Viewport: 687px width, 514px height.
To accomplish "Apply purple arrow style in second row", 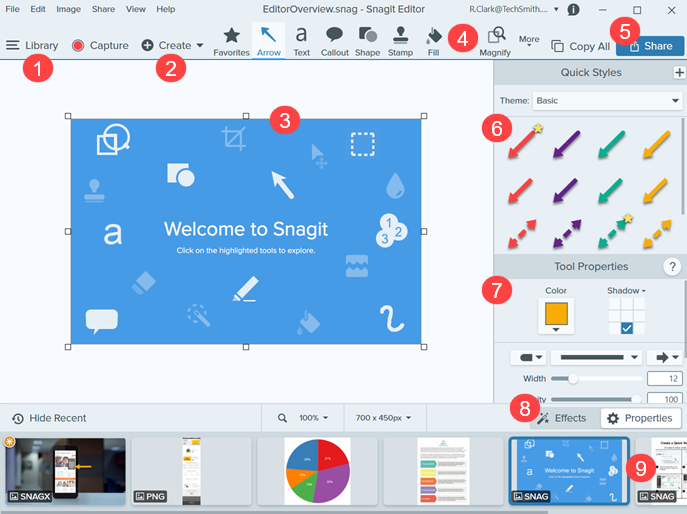I will pos(566,191).
